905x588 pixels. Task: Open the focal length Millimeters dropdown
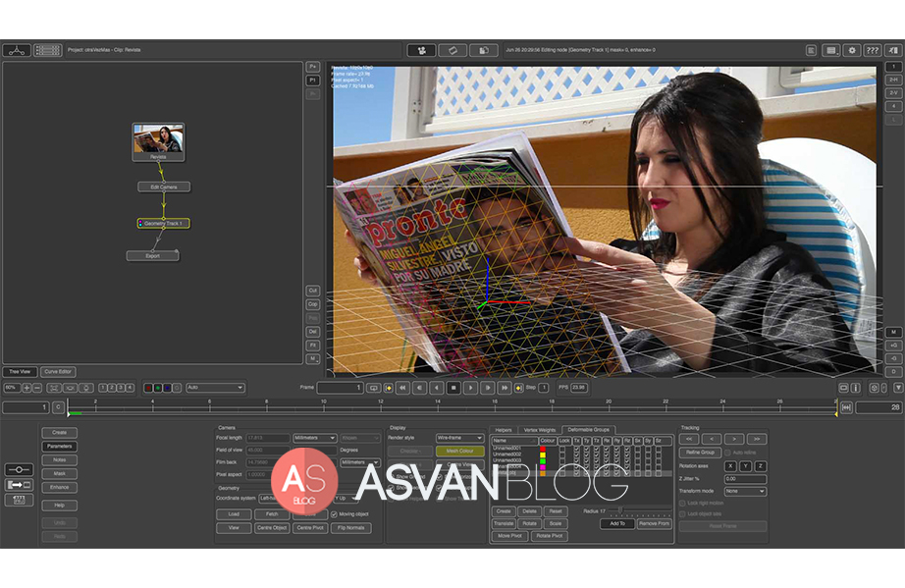tap(314, 438)
